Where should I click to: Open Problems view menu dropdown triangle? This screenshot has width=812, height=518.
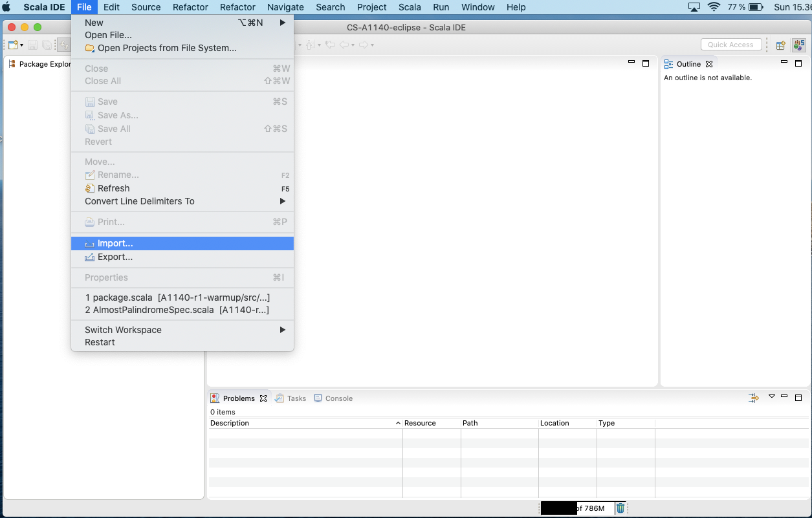(x=771, y=396)
